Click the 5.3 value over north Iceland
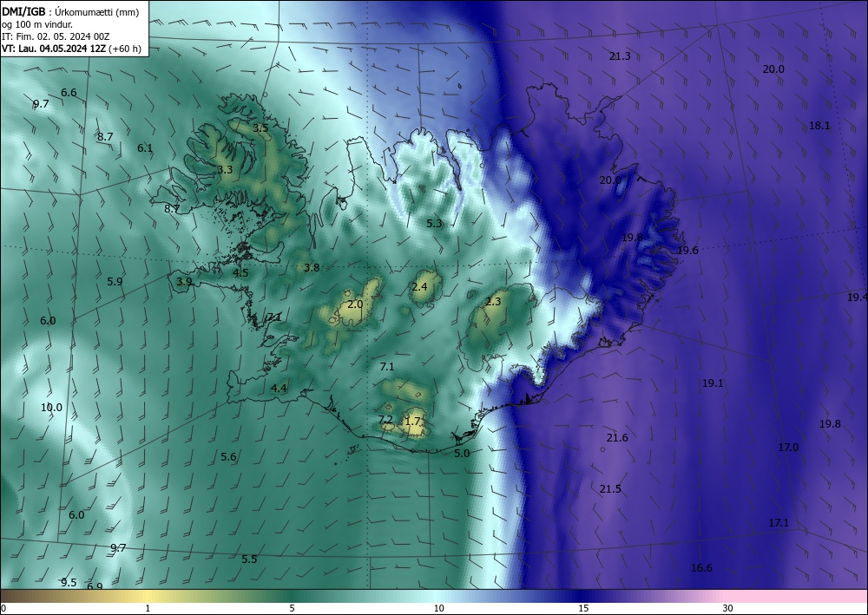The width and height of the screenshot is (868, 615). 435,224
